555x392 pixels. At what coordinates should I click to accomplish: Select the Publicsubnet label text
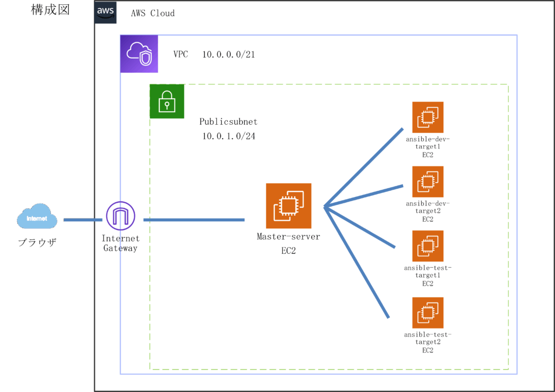[x=228, y=121]
